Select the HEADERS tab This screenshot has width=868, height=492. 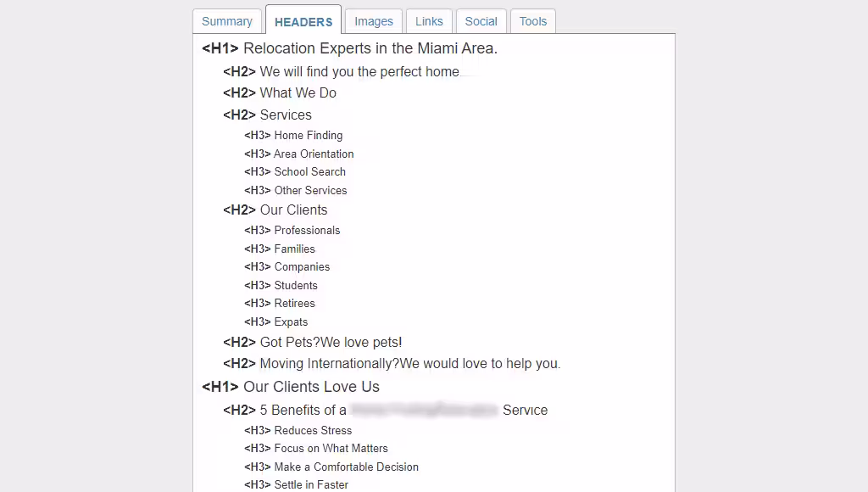303,21
